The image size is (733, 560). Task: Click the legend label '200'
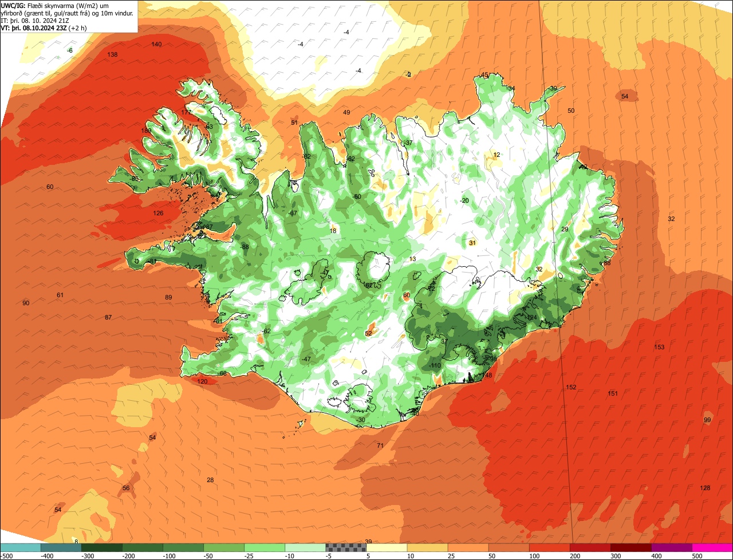pos(575,556)
